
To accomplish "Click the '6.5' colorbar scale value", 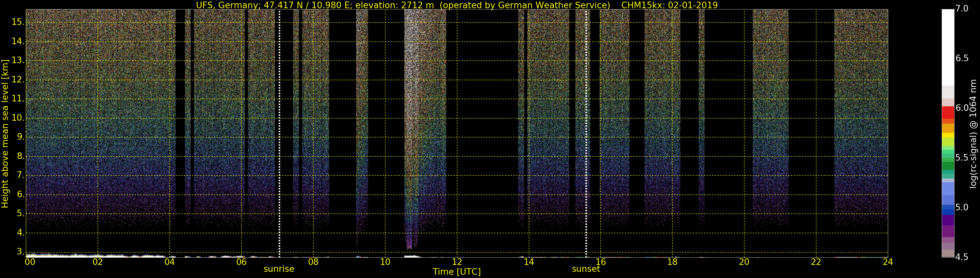I will 962,58.
